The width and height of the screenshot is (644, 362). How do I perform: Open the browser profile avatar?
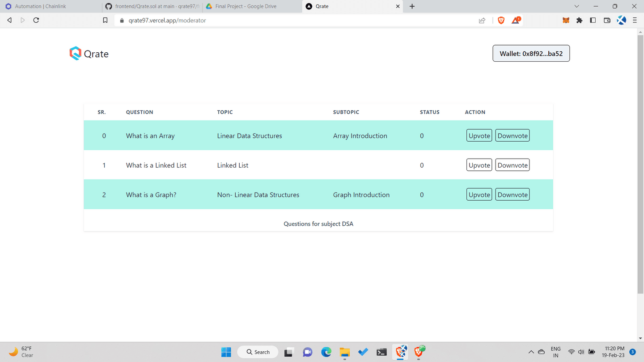621,20
